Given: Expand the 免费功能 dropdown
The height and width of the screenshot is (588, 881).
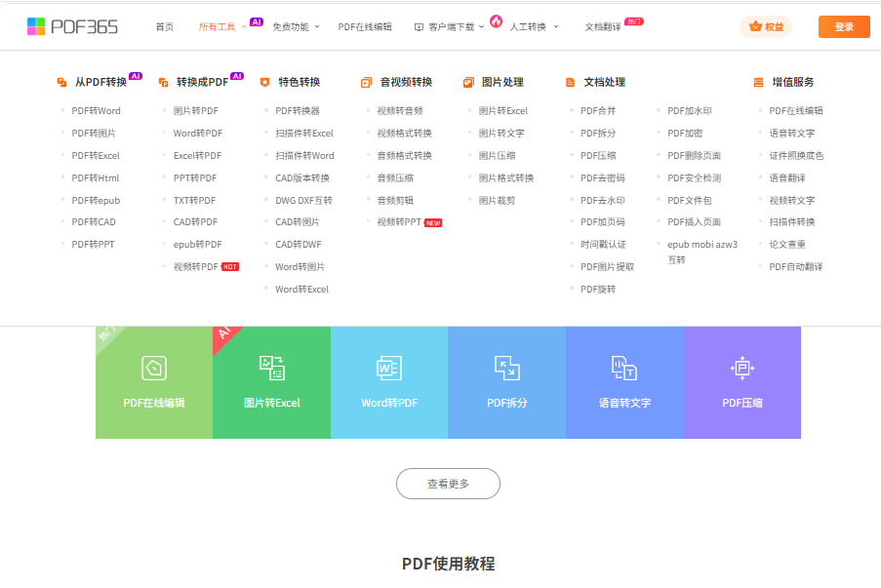Looking at the screenshot, I should [296, 27].
